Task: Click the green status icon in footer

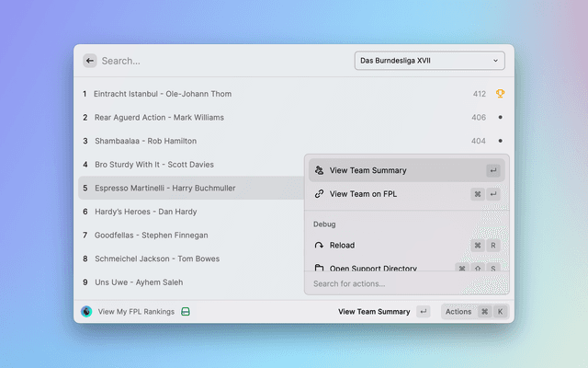Action: click(186, 312)
